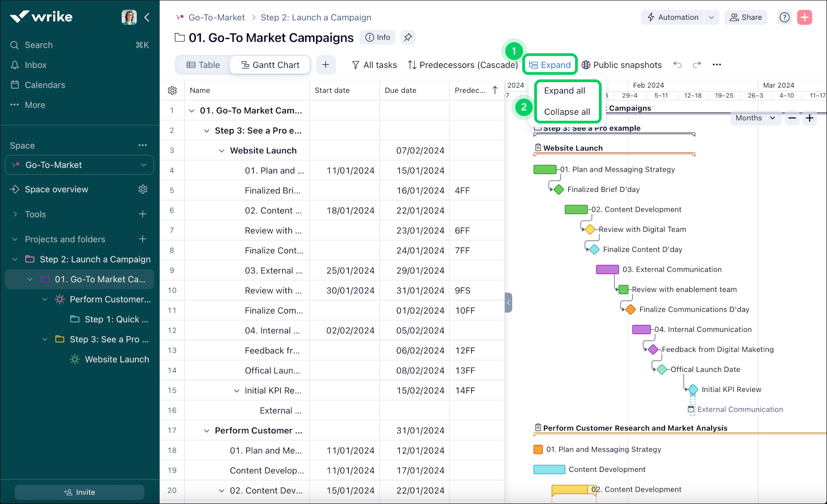Open Space overview settings gear
Viewport: 827px width, 504px height.
(143, 189)
